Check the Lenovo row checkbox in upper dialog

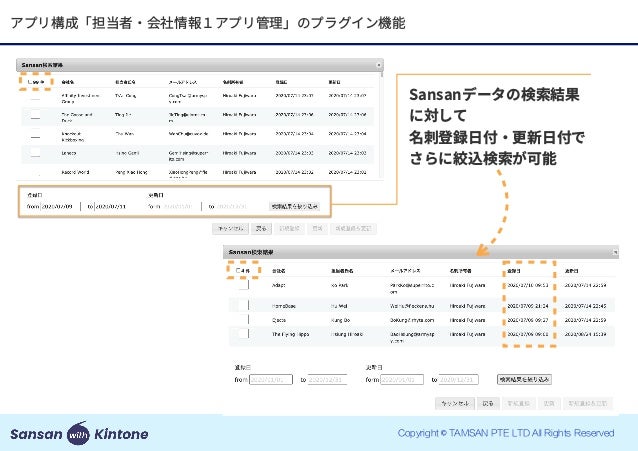[35, 153]
